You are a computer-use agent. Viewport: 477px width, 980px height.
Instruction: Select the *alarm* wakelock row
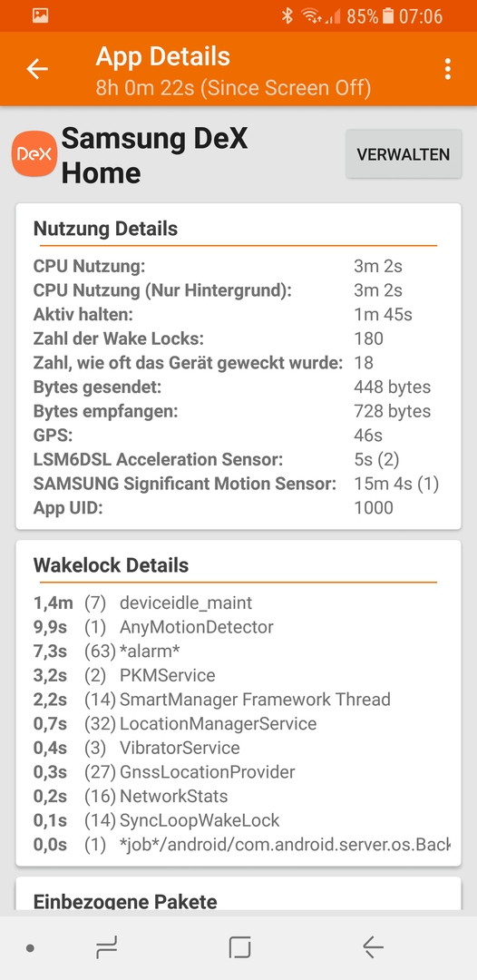click(238, 652)
